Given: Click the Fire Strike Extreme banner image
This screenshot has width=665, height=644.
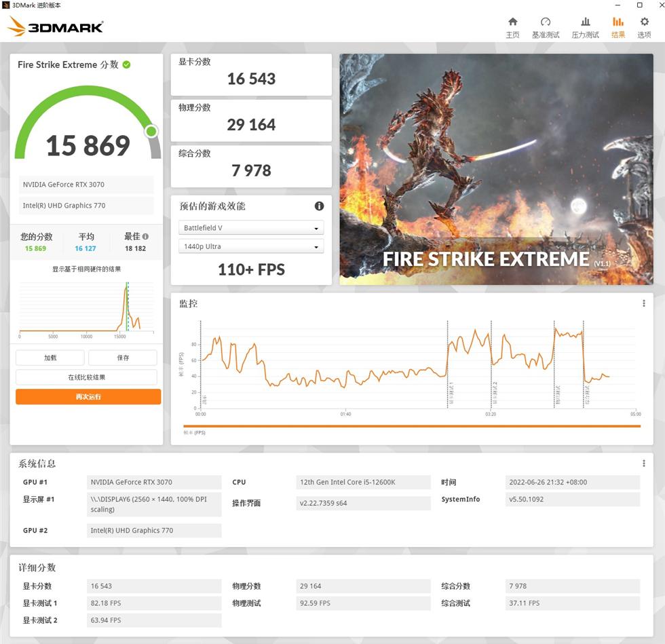Looking at the screenshot, I should click(x=496, y=169).
